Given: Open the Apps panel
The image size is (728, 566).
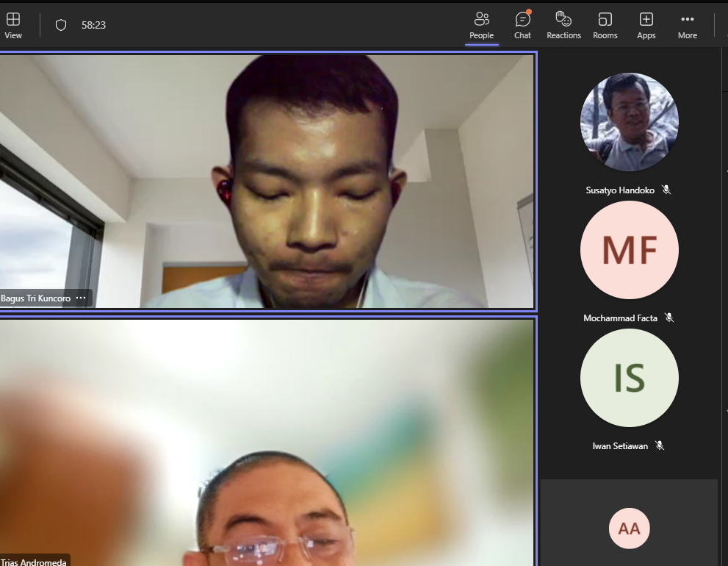Looking at the screenshot, I should (646, 24).
